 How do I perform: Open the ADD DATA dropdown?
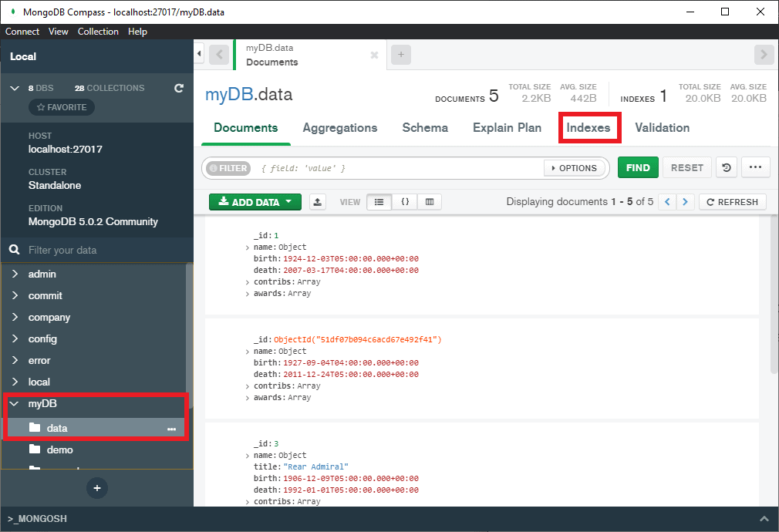tap(255, 201)
